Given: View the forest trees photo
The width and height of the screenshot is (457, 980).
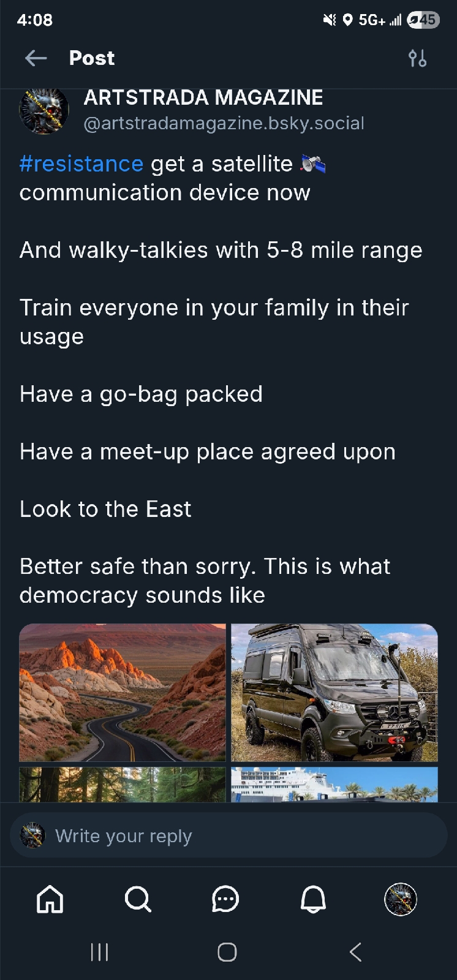Looking at the screenshot, I should [x=123, y=785].
